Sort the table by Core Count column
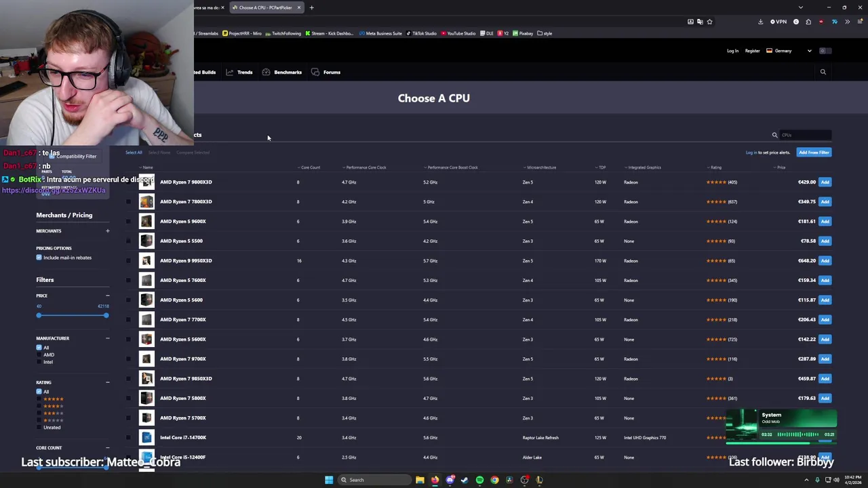 coord(309,167)
